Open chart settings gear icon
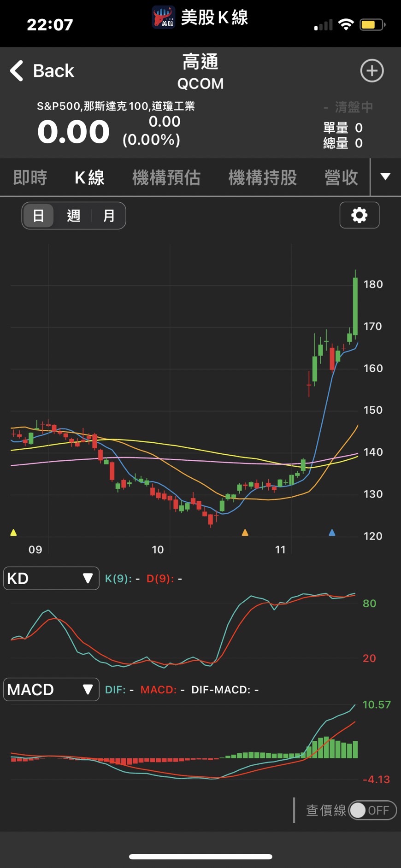The height and width of the screenshot is (868, 401). (360, 215)
